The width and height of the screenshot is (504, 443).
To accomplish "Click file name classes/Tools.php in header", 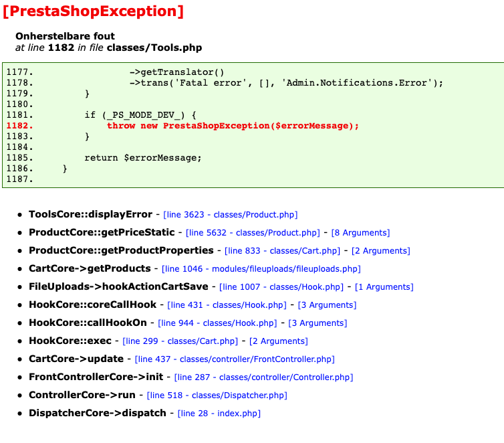I will pyautogui.click(x=154, y=48).
